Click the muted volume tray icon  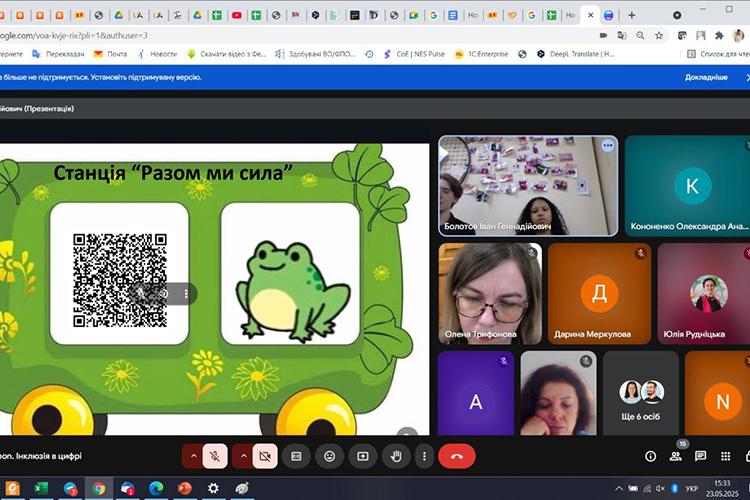661,489
